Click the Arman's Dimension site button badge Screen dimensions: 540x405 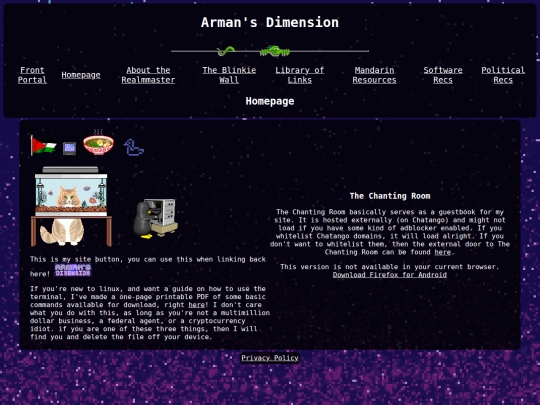tap(73, 270)
